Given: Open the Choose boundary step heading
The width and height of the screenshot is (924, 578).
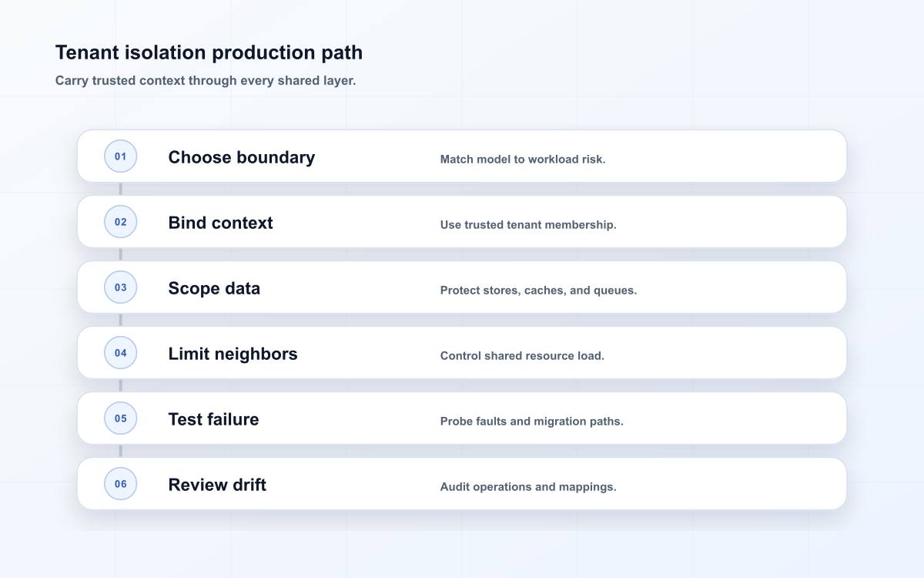Looking at the screenshot, I should 242,157.
